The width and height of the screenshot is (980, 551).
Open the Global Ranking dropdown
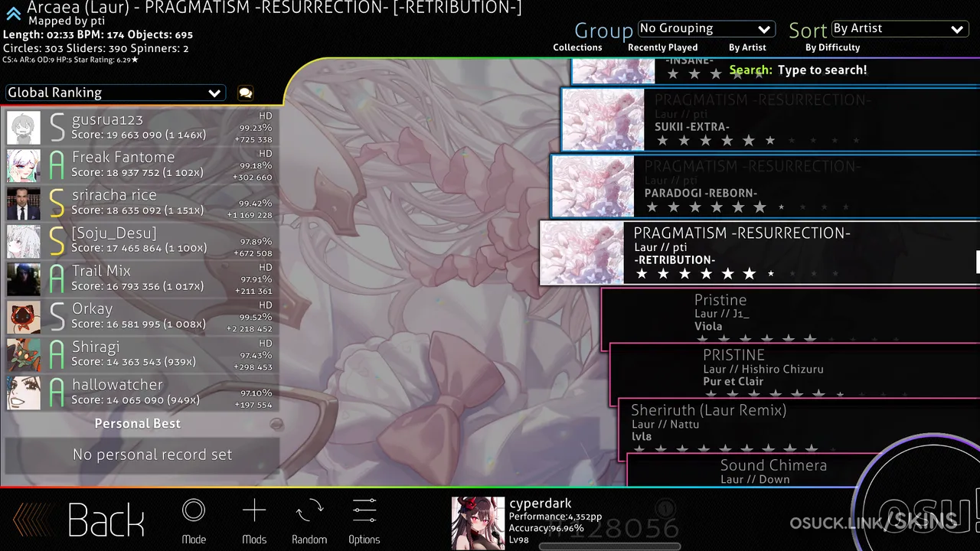[115, 93]
